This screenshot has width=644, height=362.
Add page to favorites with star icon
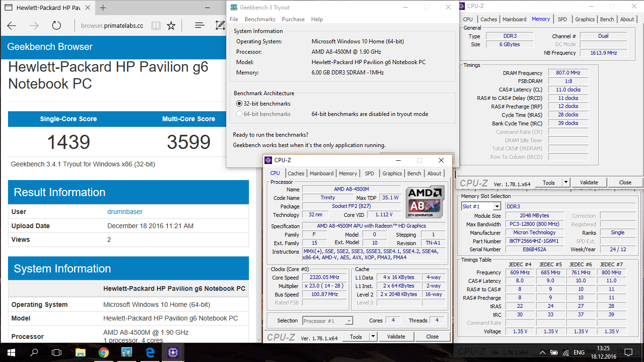(x=171, y=26)
